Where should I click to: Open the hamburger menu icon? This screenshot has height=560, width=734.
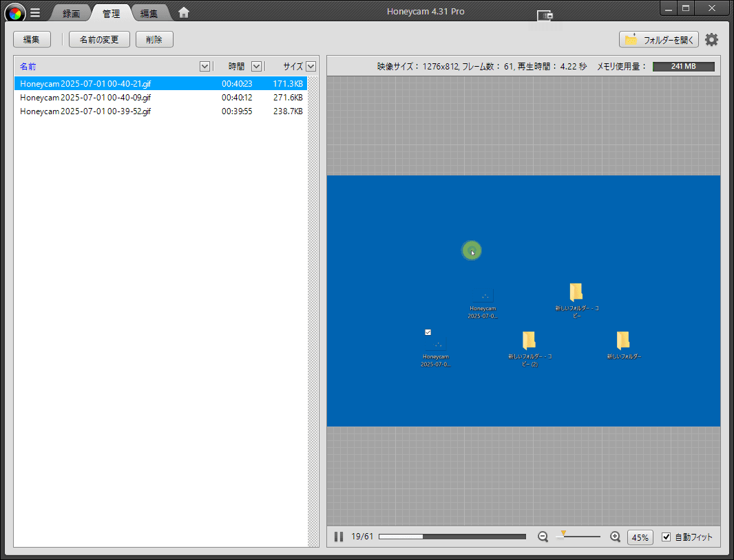point(35,12)
